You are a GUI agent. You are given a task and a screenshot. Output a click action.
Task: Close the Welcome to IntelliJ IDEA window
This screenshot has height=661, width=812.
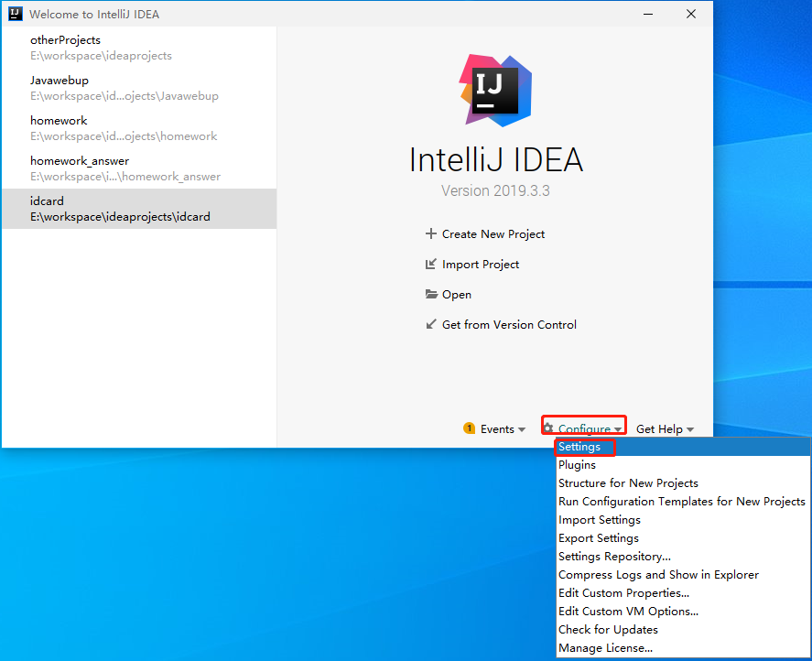(x=691, y=14)
